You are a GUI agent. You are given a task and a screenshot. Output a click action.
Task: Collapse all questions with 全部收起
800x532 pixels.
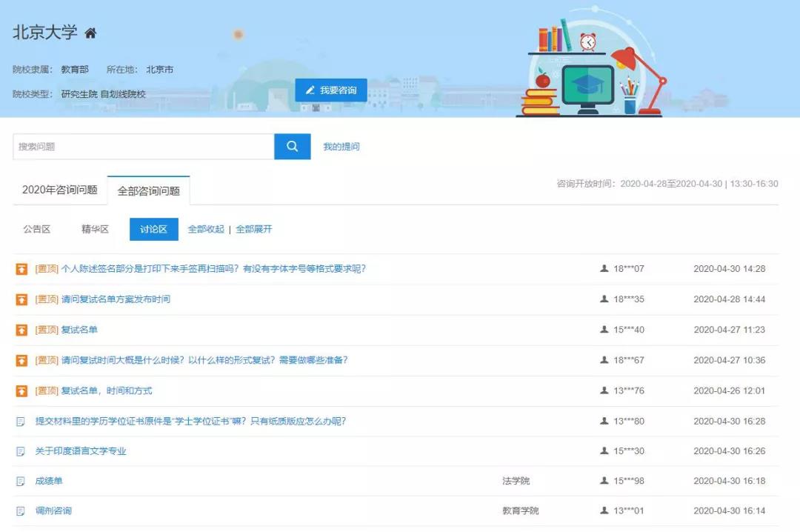click(x=206, y=230)
